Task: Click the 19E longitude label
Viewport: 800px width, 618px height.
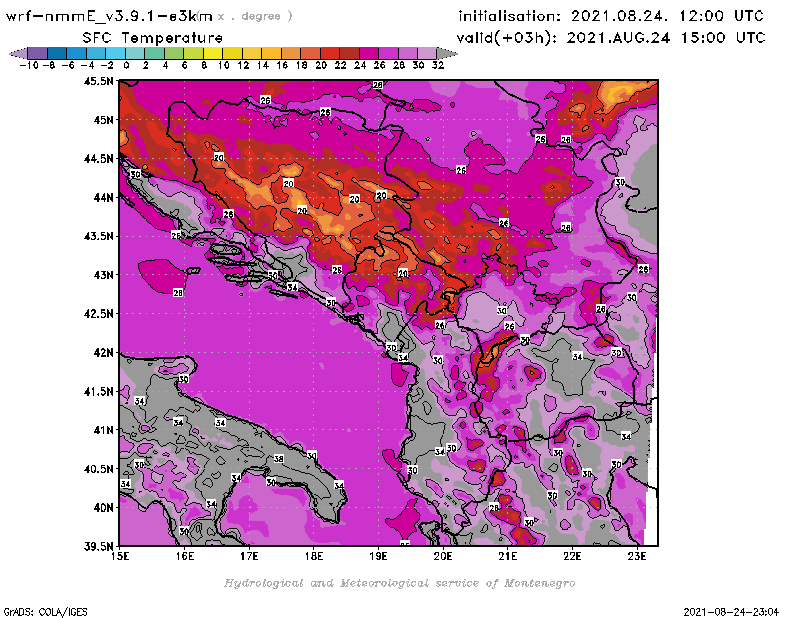Action: pyautogui.click(x=378, y=556)
